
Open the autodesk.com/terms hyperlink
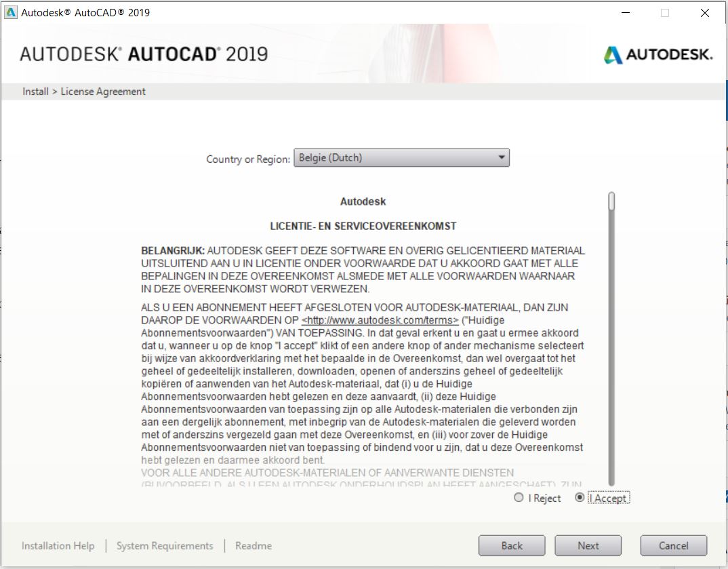[x=380, y=320]
